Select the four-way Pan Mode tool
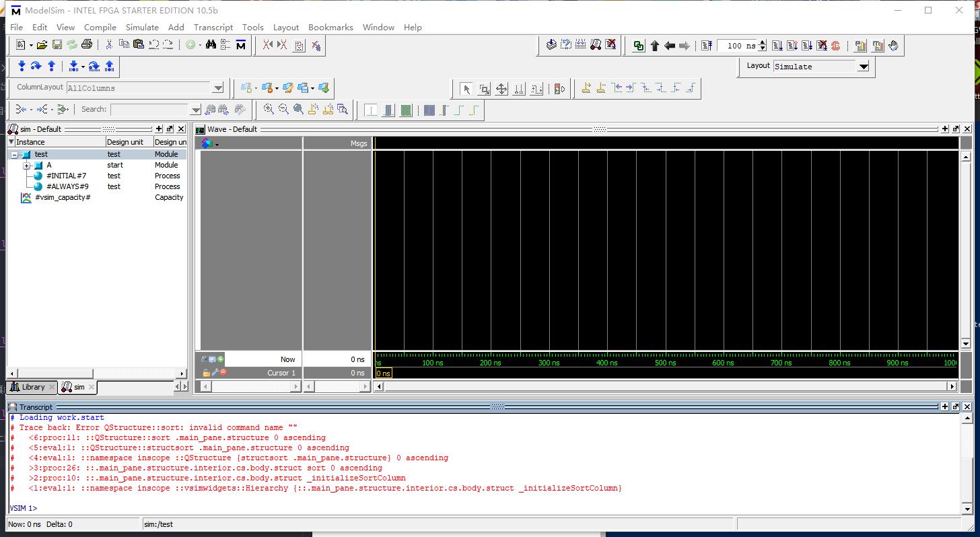 pyautogui.click(x=501, y=89)
